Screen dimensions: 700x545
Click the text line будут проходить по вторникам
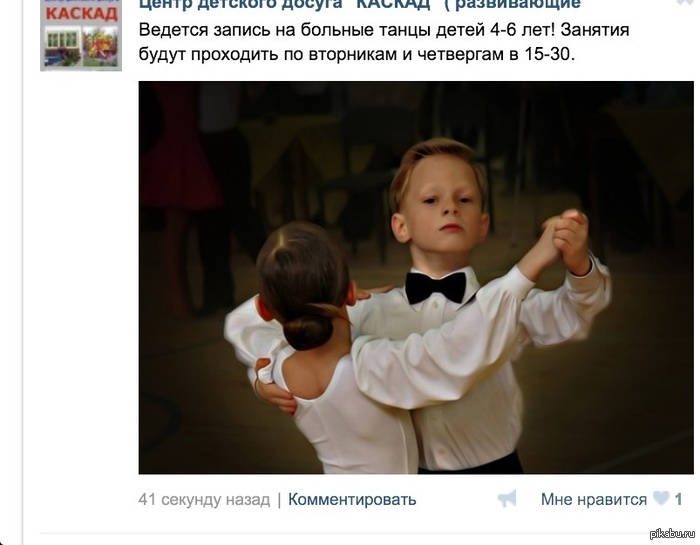[x=357, y=54]
